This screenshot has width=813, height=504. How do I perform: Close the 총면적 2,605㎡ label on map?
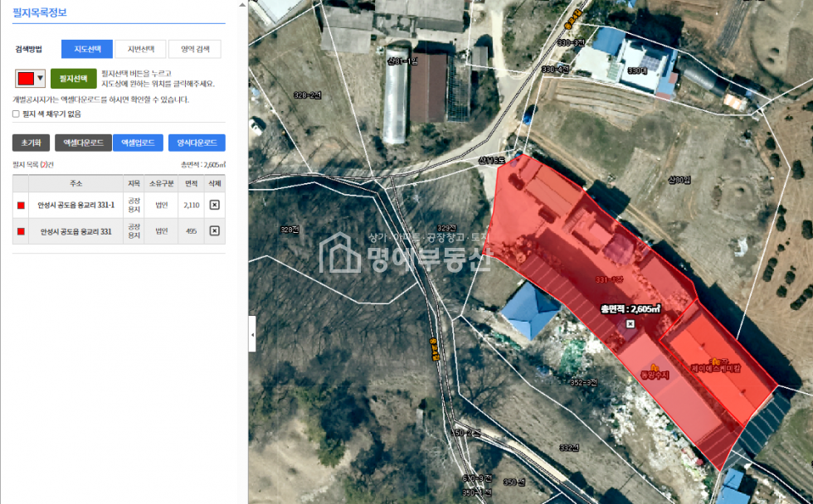[630, 323]
